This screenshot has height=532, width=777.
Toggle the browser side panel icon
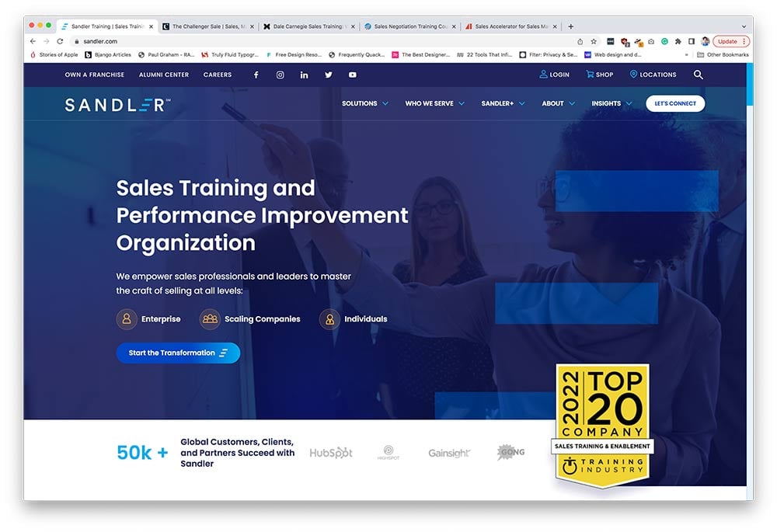(x=692, y=41)
